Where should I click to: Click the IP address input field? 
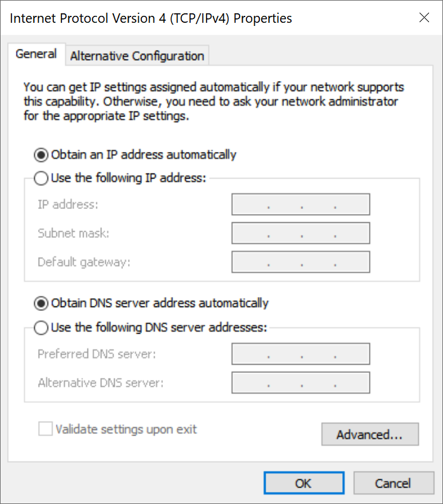300,205
